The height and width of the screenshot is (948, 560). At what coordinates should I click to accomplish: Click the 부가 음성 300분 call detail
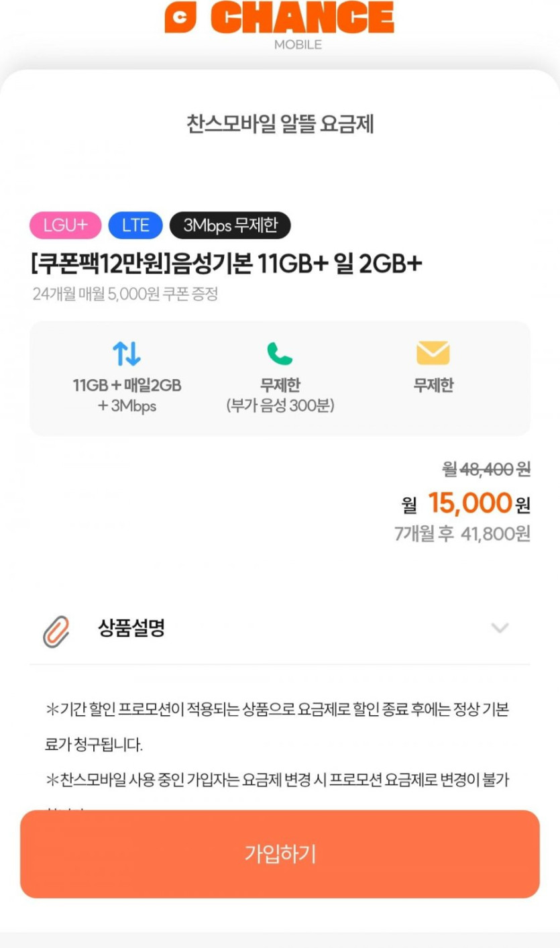(x=280, y=407)
